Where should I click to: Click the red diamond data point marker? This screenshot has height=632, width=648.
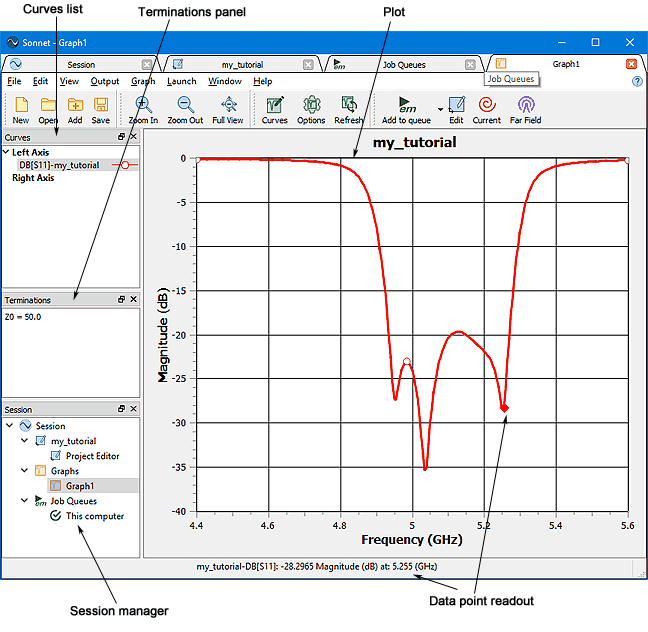click(504, 408)
